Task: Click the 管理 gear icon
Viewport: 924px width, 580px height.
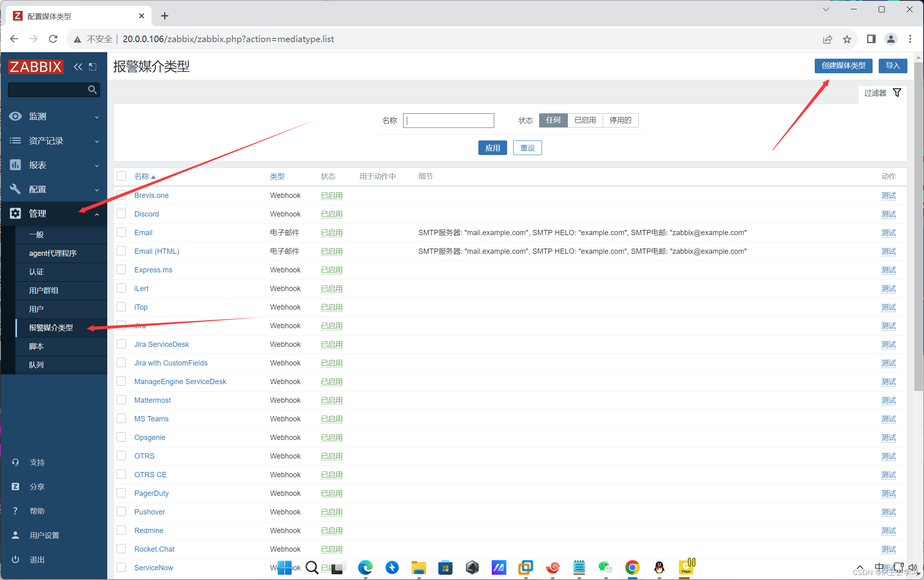Action: [15, 214]
